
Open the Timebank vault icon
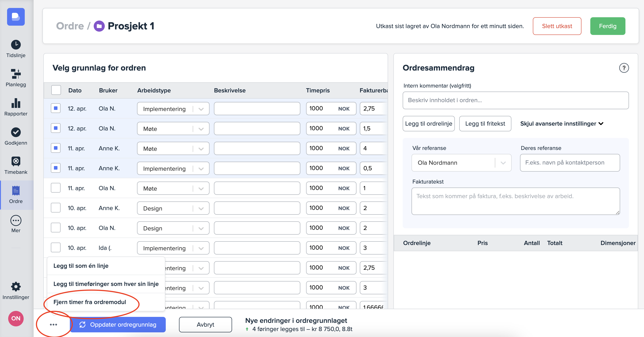point(16,162)
